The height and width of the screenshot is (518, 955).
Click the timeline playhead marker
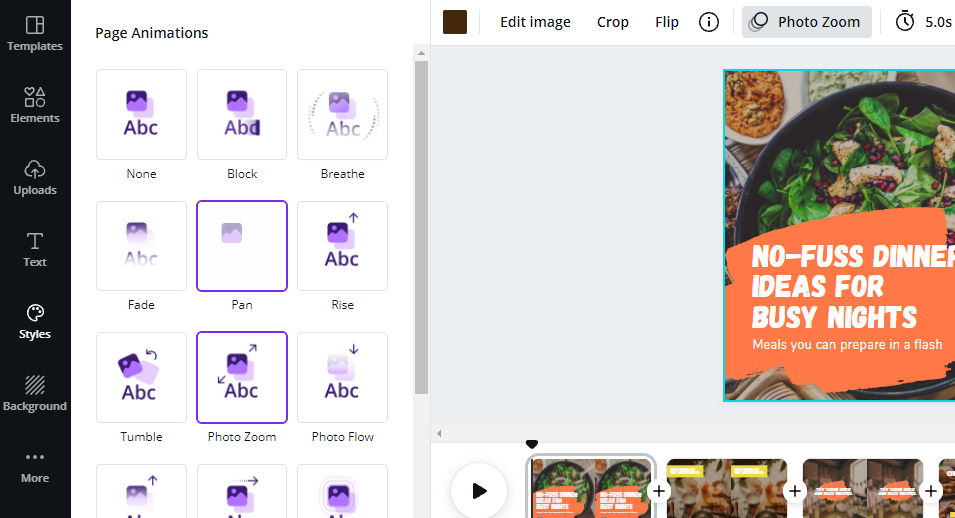[x=532, y=444]
